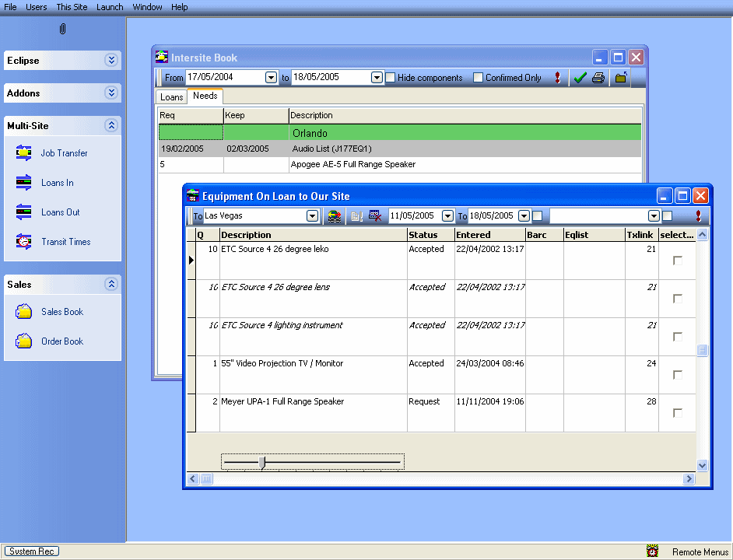Open the empty combo box dropdown in loan toolbar
This screenshot has width=733, height=560.
click(654, 216)
